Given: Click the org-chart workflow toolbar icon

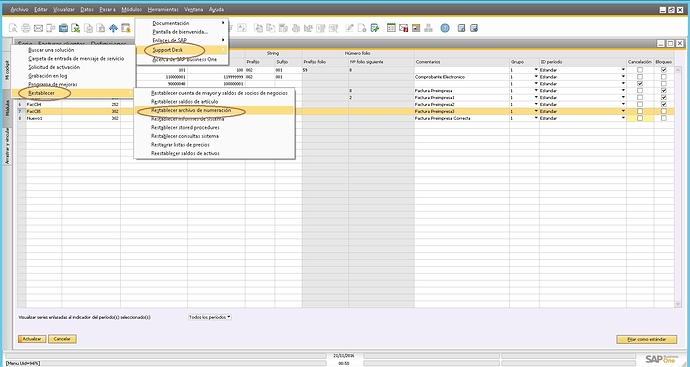Looking at the screenshot, I should point(428,28).
